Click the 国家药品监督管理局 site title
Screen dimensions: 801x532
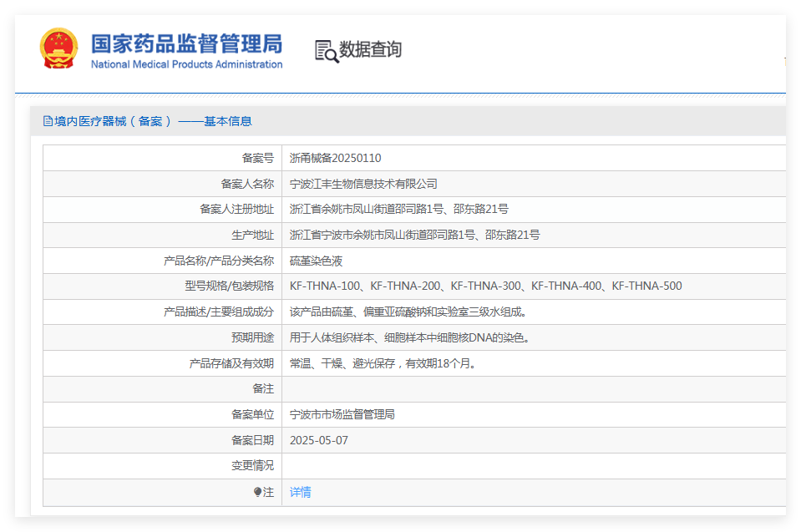[x=186, y=43]
